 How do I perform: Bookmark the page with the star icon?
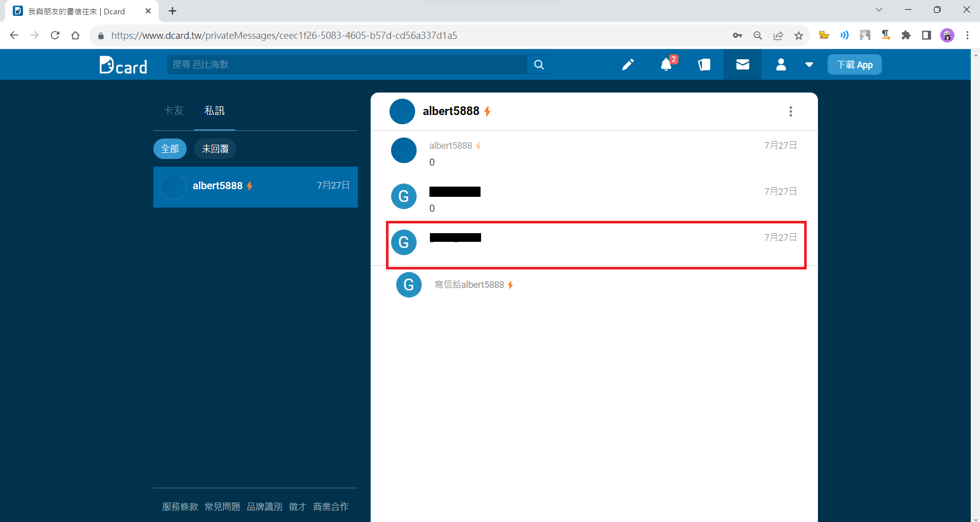799,35
